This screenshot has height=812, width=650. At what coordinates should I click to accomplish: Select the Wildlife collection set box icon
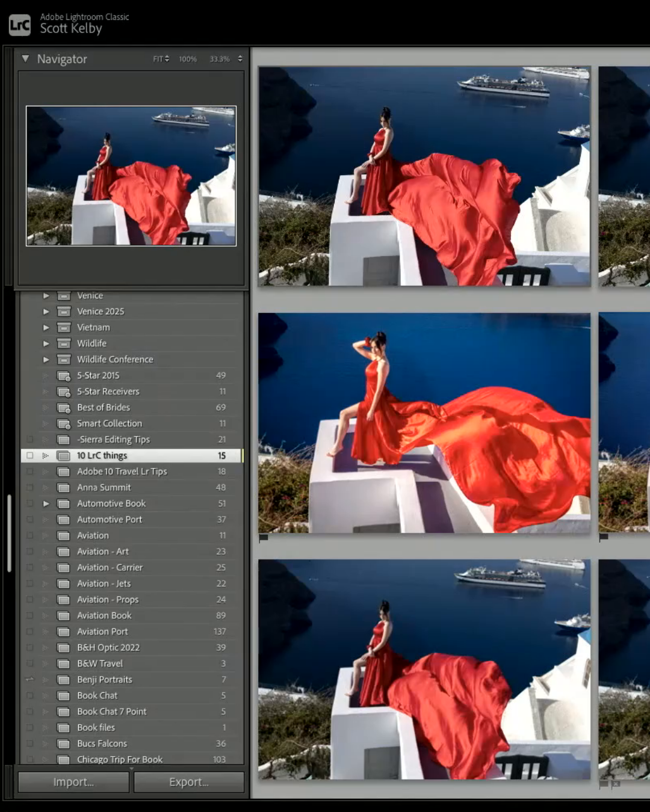64,343
